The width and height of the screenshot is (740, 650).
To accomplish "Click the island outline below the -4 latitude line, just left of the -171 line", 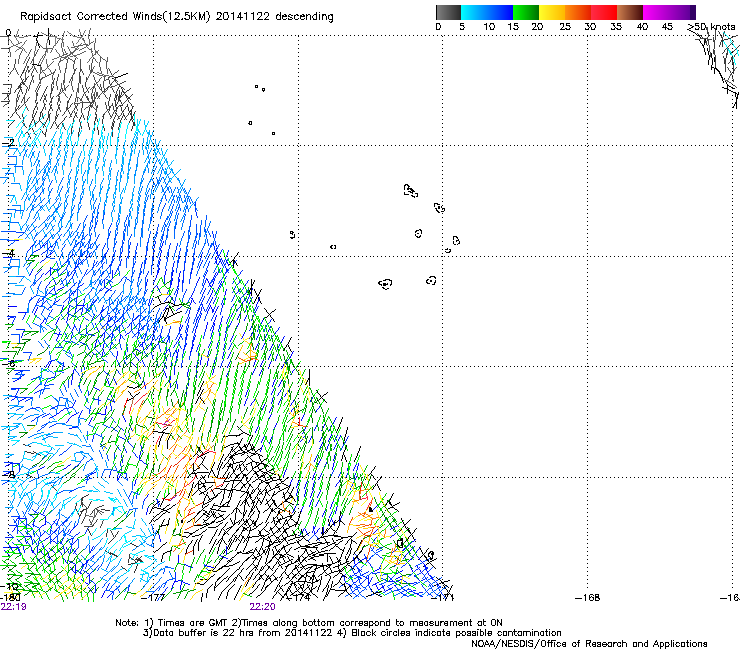I will pos(431,281).
